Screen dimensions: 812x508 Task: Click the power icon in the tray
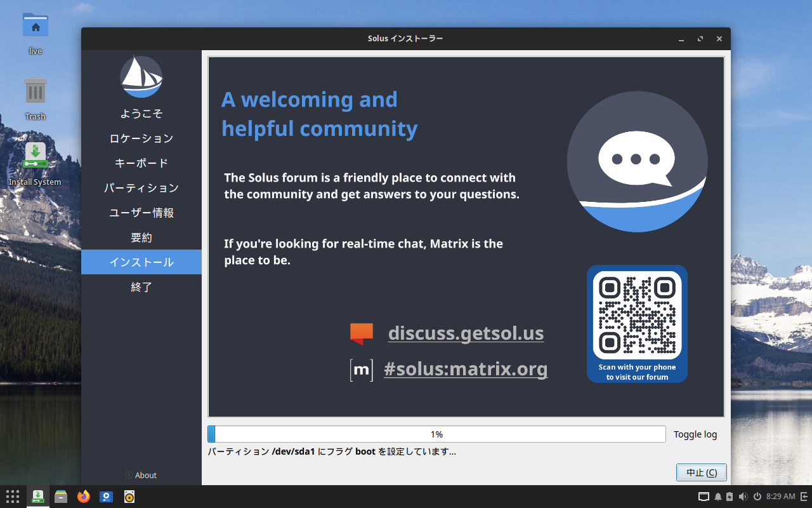[x=757, y=497]
